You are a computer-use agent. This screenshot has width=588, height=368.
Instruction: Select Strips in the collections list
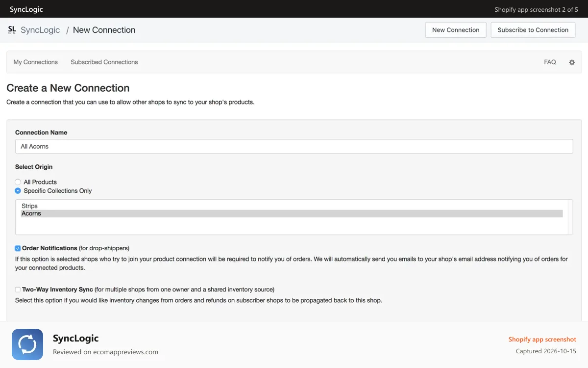point(292,206)
